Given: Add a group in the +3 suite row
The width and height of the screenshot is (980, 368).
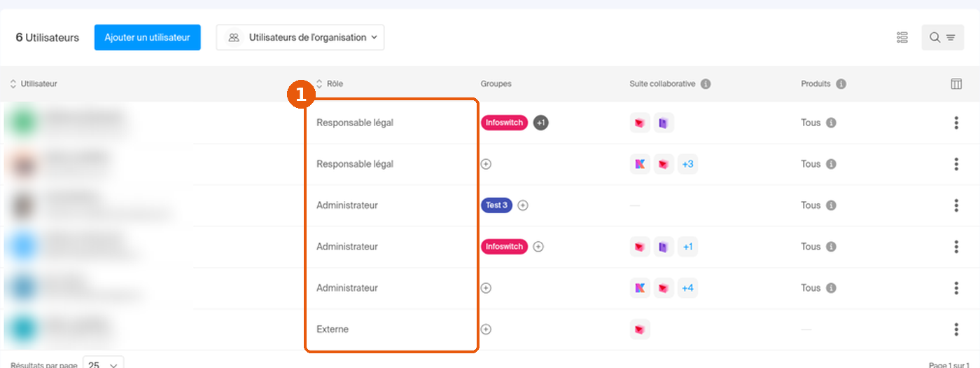Looking at the screenshot, I should 486,164.
